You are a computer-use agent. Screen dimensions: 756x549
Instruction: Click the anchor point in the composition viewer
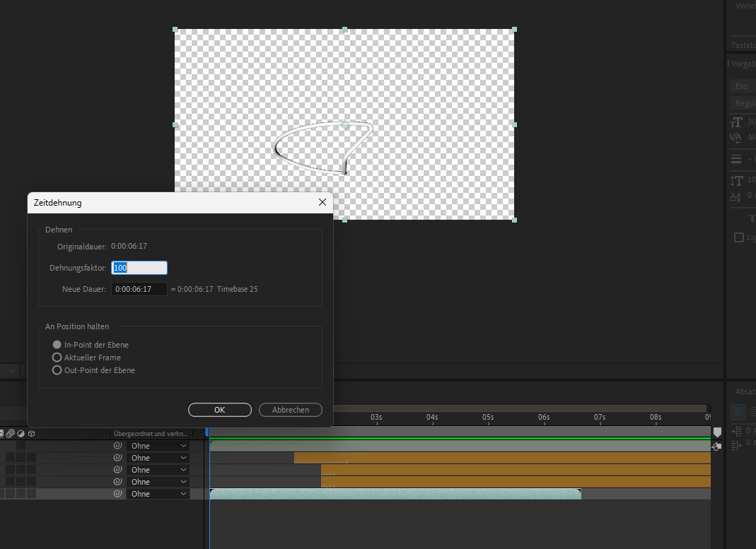pos(344,125)
